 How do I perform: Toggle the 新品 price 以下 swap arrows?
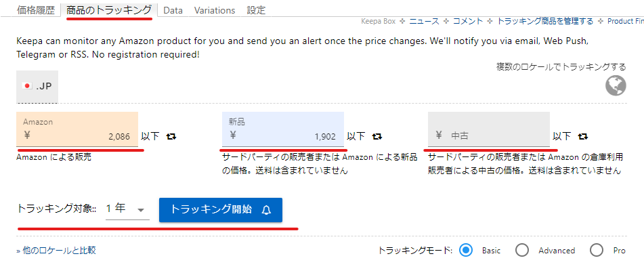pyautogui.click(x=377, y=136)
